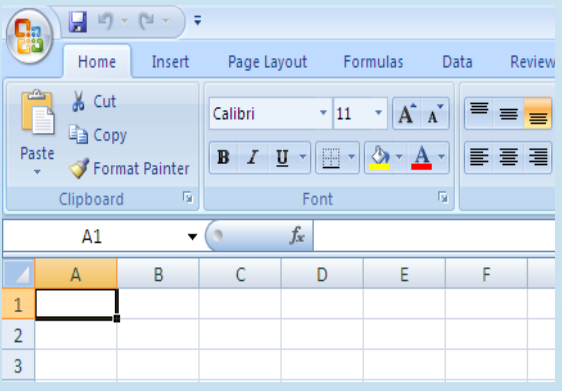Switch to the Home tab
The height and width of the screenshot is (391, 562).
[97, 62]
